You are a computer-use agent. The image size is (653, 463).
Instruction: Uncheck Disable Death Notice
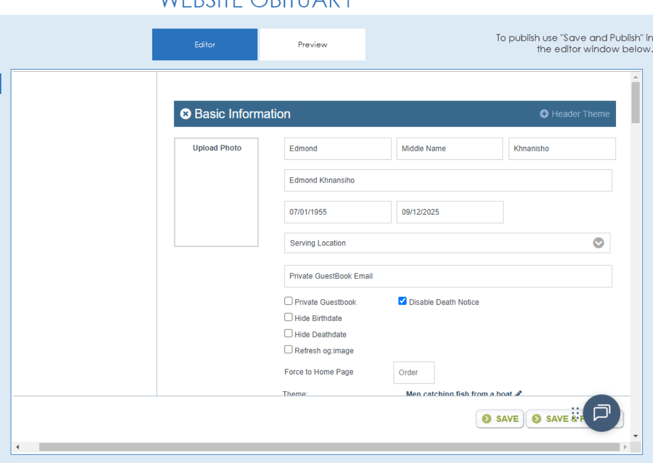pos(402,301)
